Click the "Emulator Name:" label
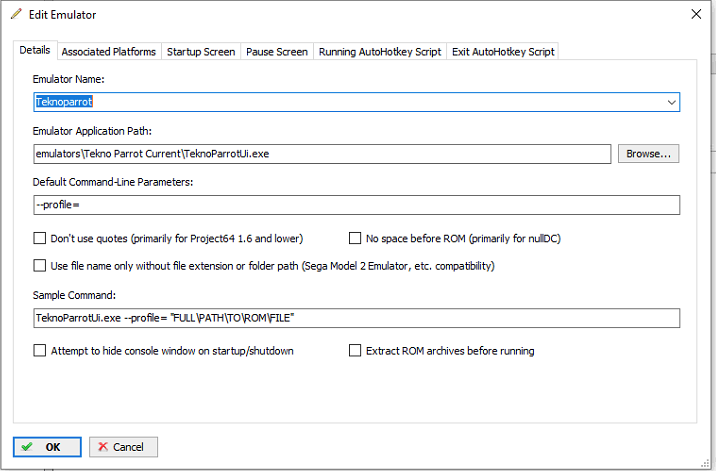This screenshot has height=471, width=716. (x=68, y=79)
